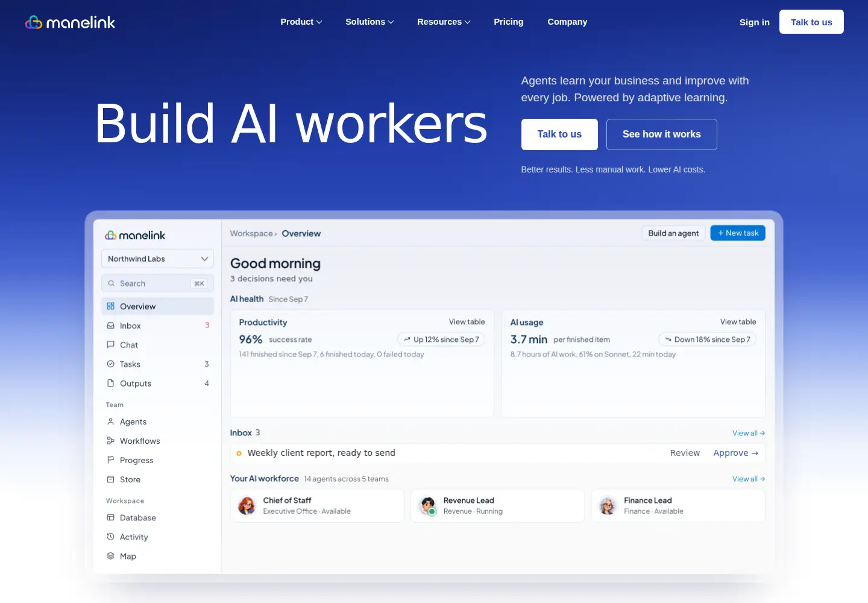Review the weekly client report

685,453
